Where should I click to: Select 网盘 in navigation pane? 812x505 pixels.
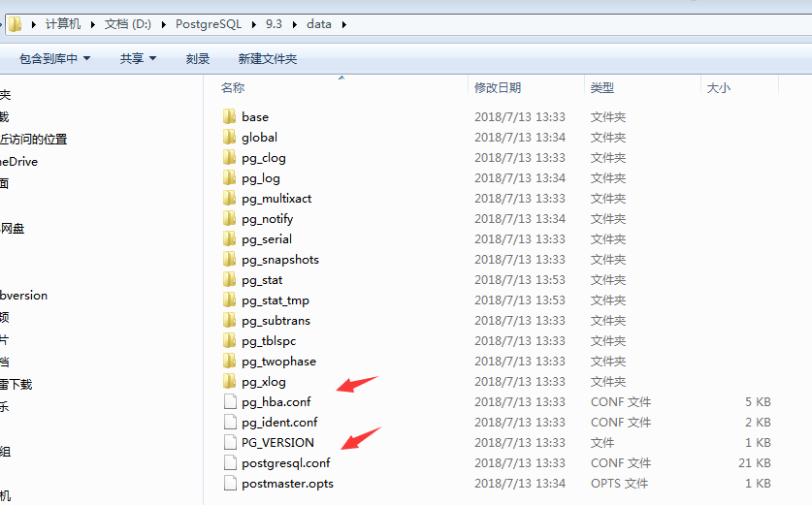(x=13, y=228)
